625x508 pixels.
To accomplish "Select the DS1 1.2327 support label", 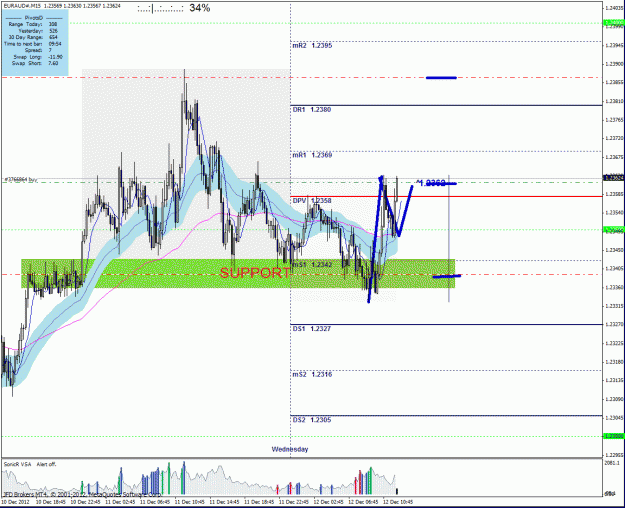I will tap(312, 329).
